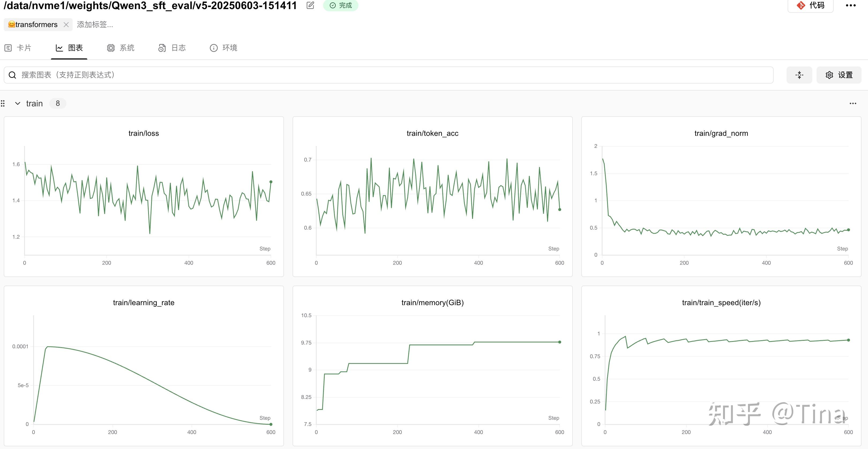Screen dimensions: 868x449
Task: Click the edit pencil icon beside experiment title
Action: [310, 5]
